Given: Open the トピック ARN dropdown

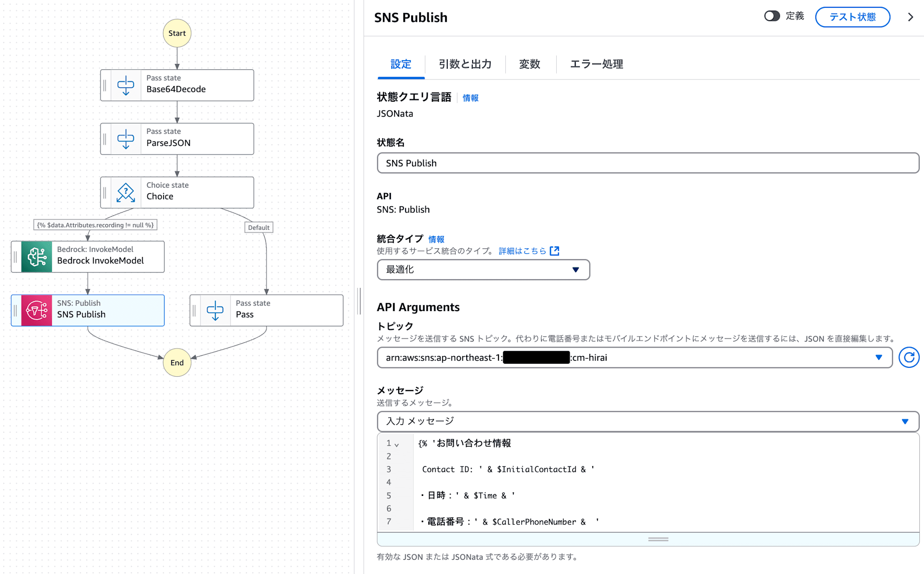Looking at the screenshot, I should 634,357.
